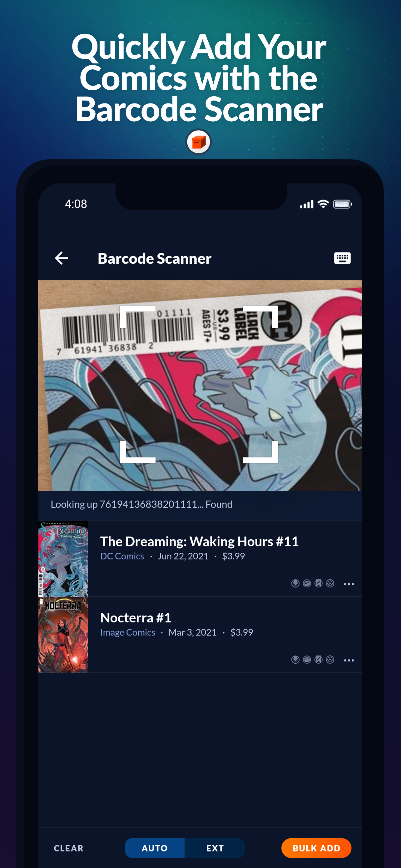Open The Dreaming Waking Hours cover thumbnail
Image resolution: width=401 pixels, height=868 pixels.
[63, 558]
